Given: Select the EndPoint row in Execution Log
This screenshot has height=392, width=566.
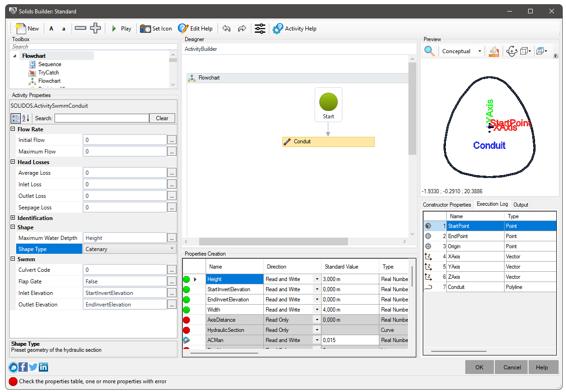Looking at the screenshot, I should point(490,236).
